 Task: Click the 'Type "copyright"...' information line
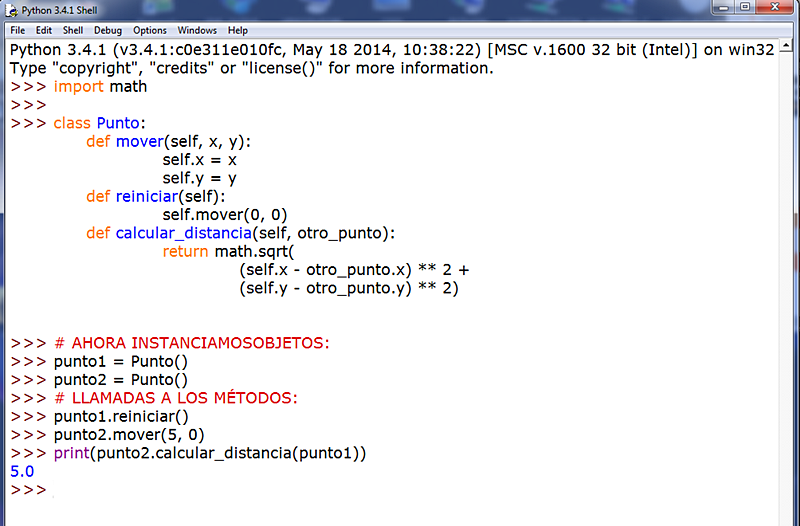pos(252,68)
